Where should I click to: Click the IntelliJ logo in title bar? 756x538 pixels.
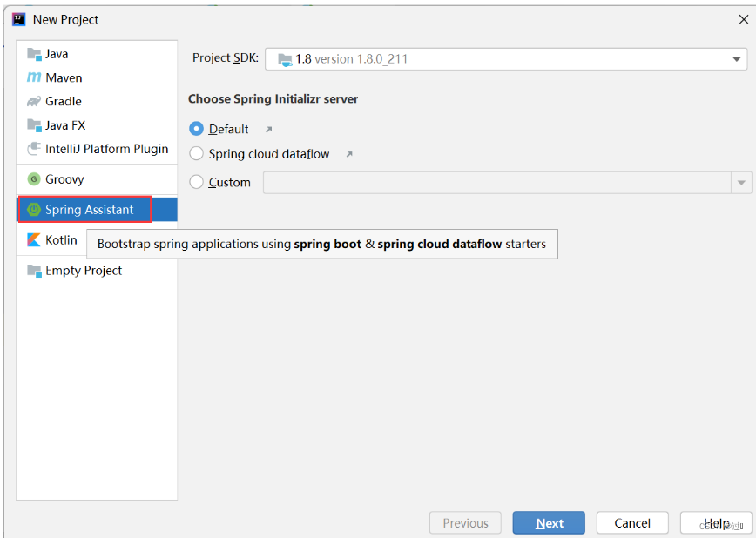(x=19, y=19)
